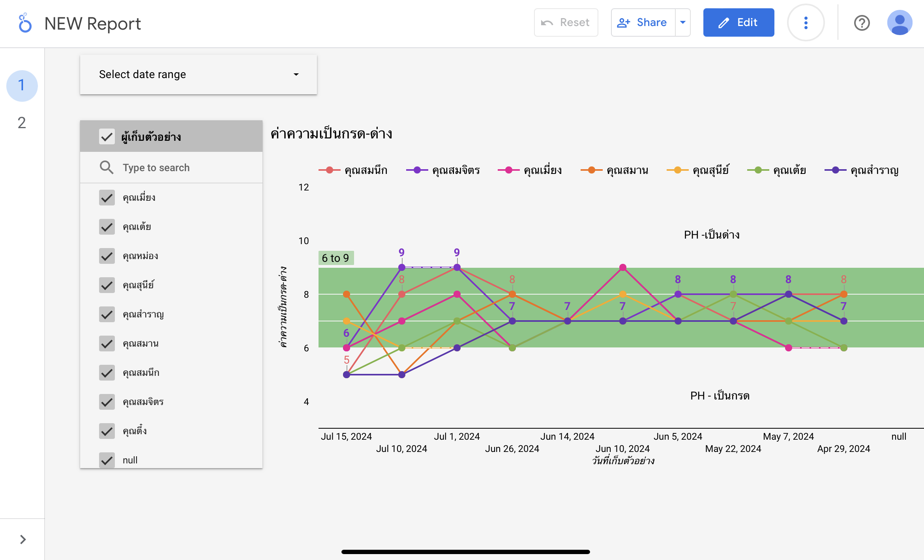This screenshot has height=560, width=924.
Task: Click the Share button label
Action: click(652, 22)
